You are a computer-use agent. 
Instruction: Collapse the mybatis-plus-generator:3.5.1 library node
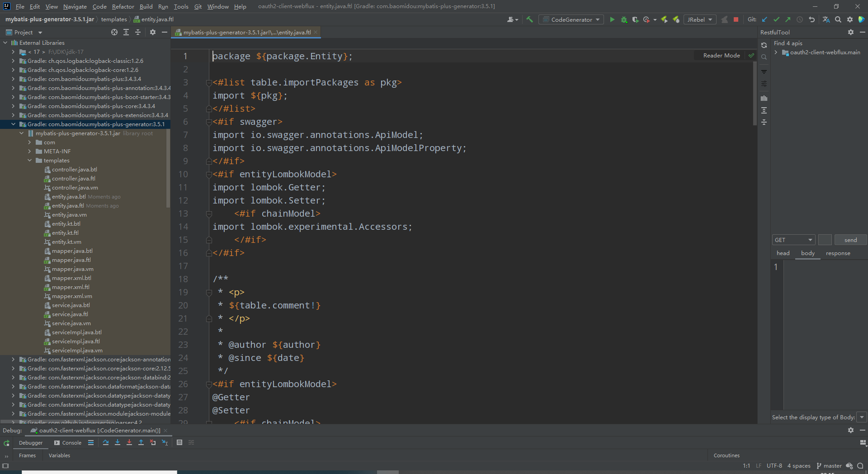tap(13, 124)
